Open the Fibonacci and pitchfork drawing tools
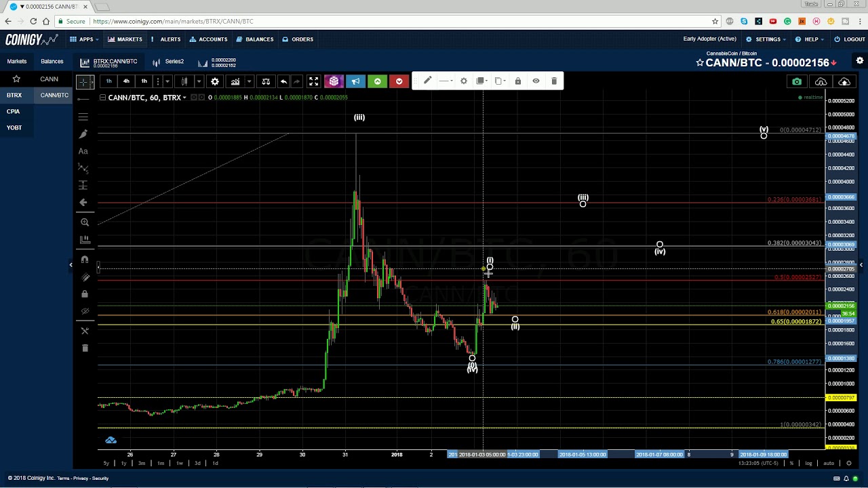The height and width of the screenshot is (488, 868). coord(83,117)
